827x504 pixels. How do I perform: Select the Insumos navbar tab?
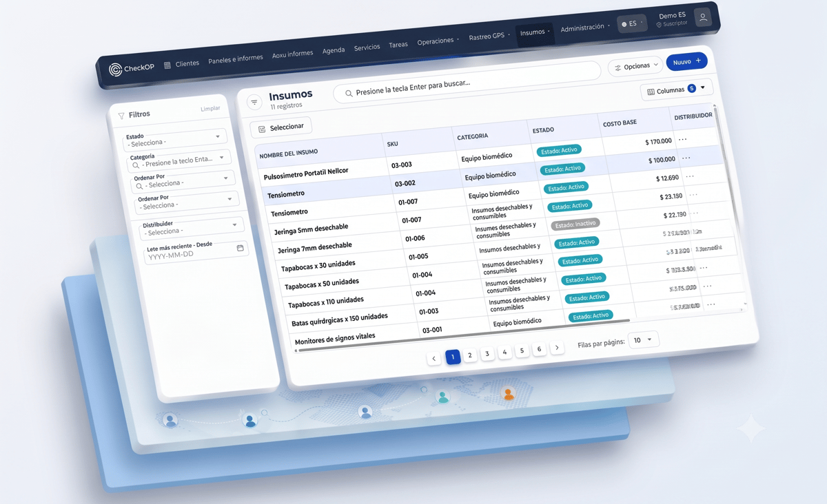[535, 32]
